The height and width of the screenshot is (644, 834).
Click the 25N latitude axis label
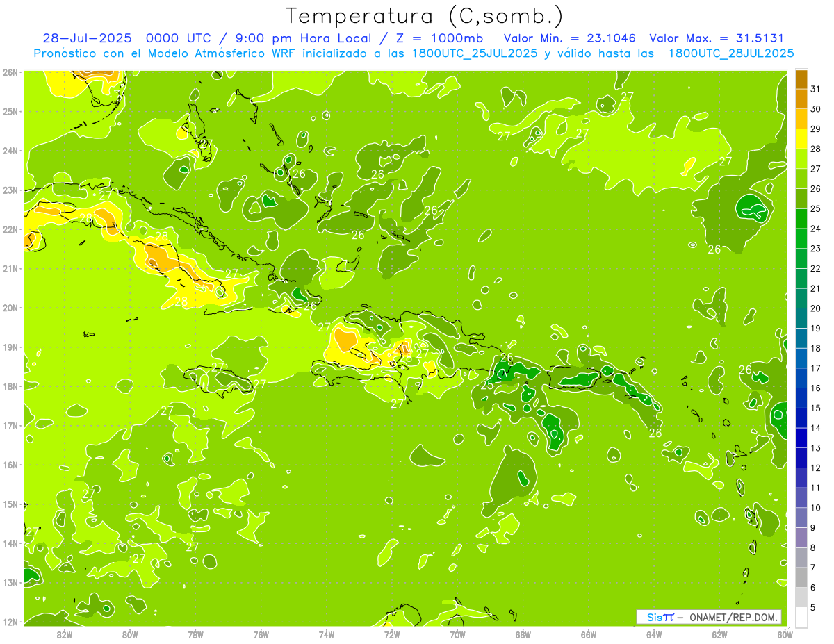point(10,111)
